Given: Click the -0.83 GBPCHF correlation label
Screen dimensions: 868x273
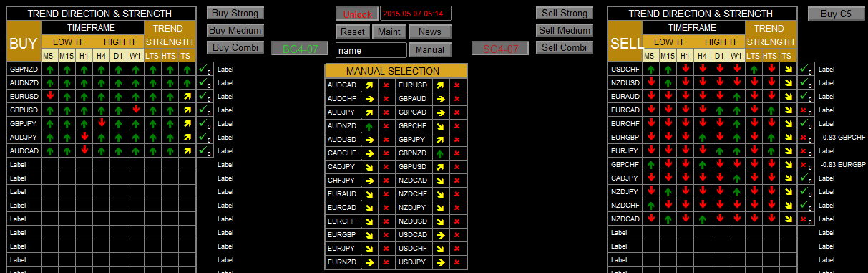Looking at the screenshot, I should [x=842, y=138].
